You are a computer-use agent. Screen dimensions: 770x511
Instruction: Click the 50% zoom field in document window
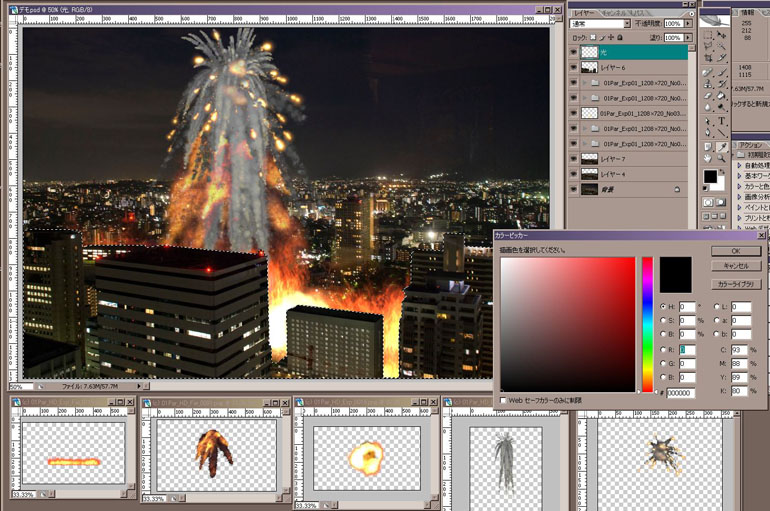[22, 387]
